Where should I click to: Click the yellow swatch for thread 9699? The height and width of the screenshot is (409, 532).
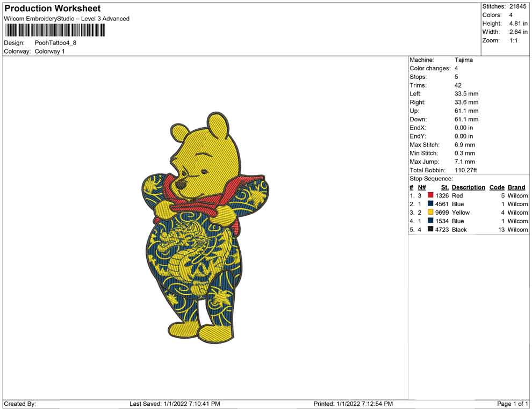(430, 212)
